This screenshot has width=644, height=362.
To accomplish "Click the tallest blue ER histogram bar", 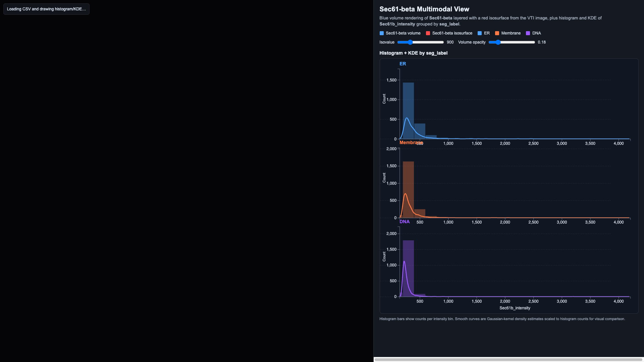I will (x=408, y=111).
